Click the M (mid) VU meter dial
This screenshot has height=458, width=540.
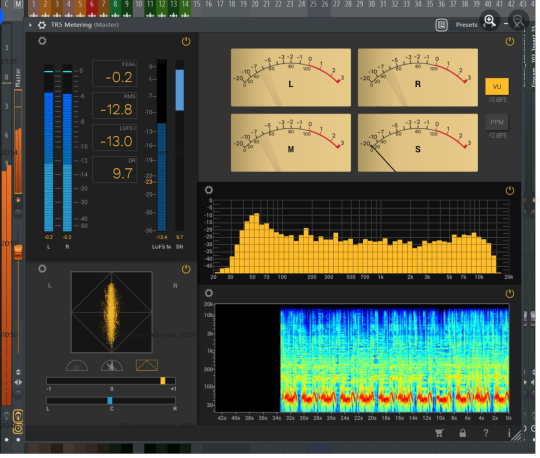[x=291, y=143]
